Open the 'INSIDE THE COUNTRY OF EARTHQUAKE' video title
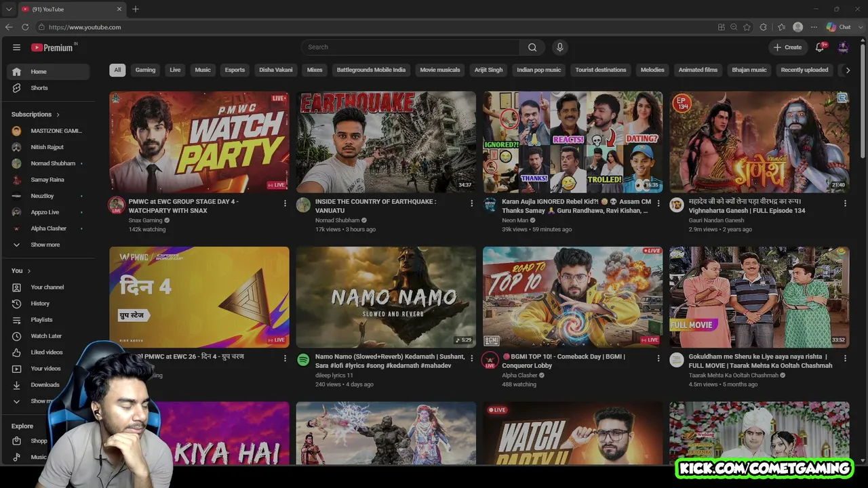868x488 pixels. tap(376, 206)
